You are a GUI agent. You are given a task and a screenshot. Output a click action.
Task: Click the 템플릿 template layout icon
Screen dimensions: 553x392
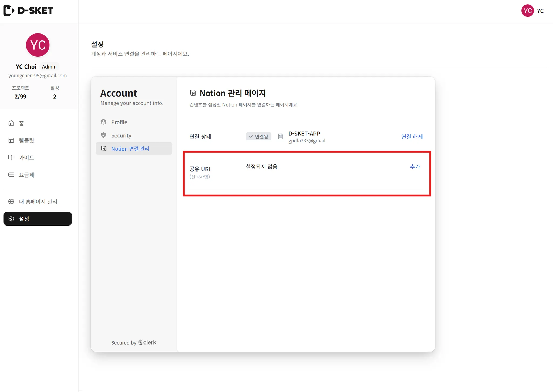(x=11, y=140)
